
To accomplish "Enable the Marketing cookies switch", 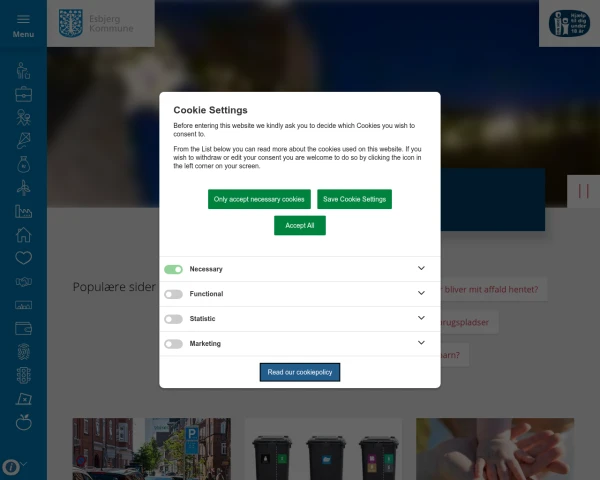I will 173,344.
